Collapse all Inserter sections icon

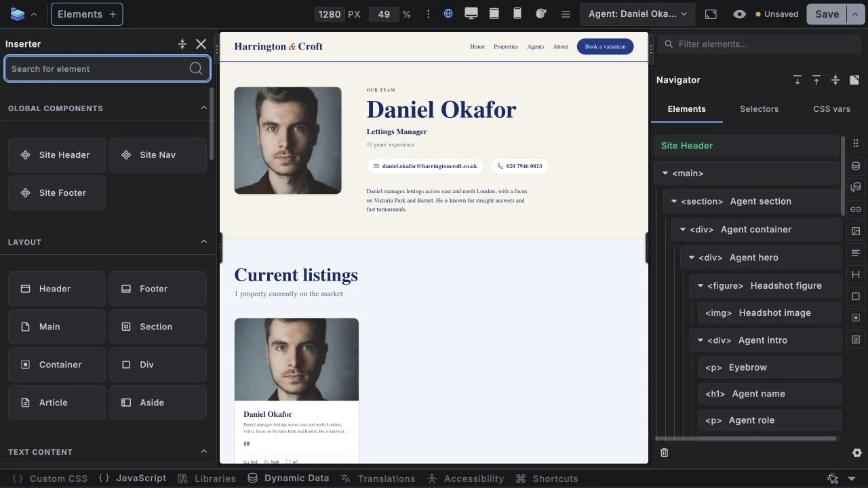182,44
